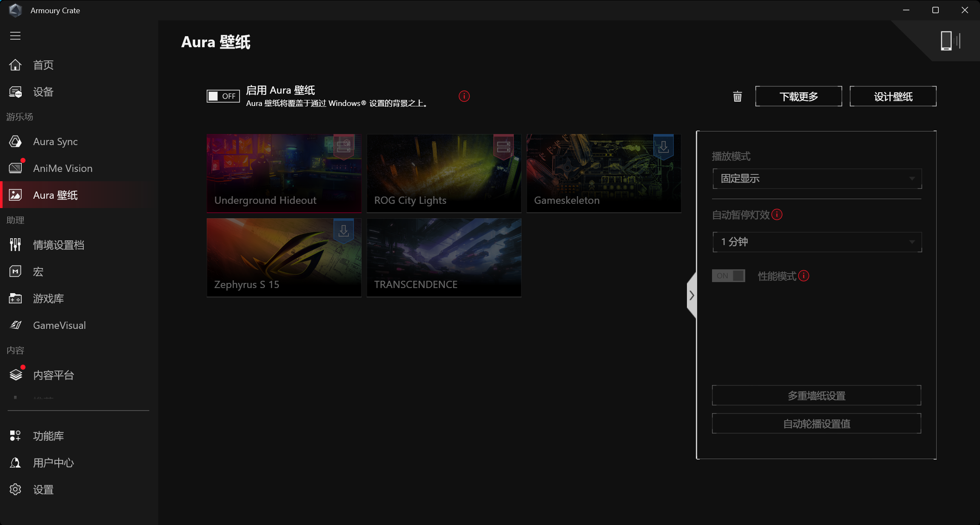Select ROG City Lights wallpaper
This screenshot has width=980, height=525.
tap(444, 173)
